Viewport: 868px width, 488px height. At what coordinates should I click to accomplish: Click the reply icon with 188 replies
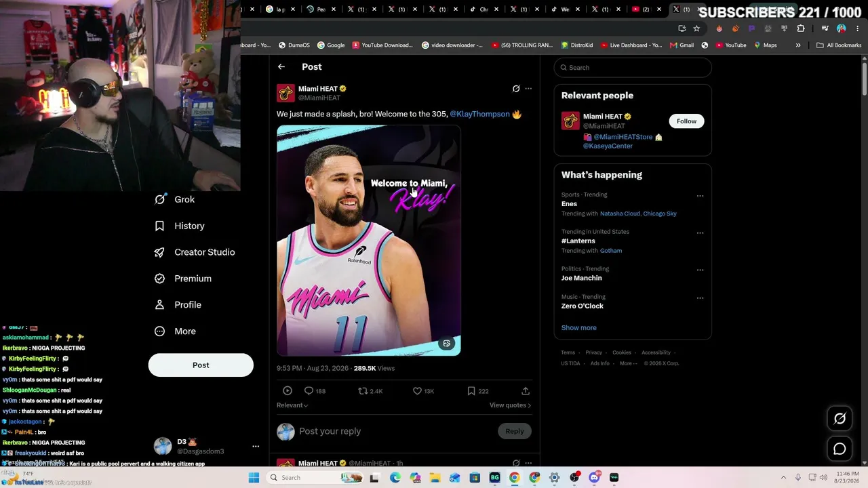coord(315,391)
